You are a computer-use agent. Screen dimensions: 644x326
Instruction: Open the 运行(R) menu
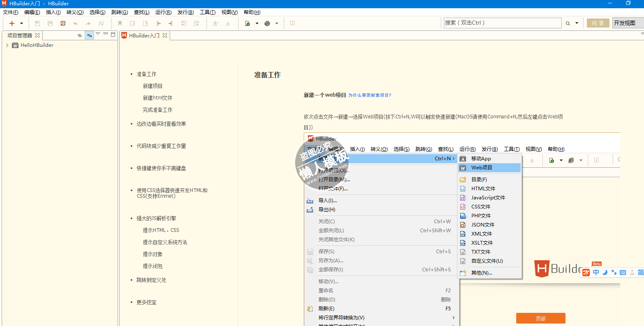[x=164, y=12]
